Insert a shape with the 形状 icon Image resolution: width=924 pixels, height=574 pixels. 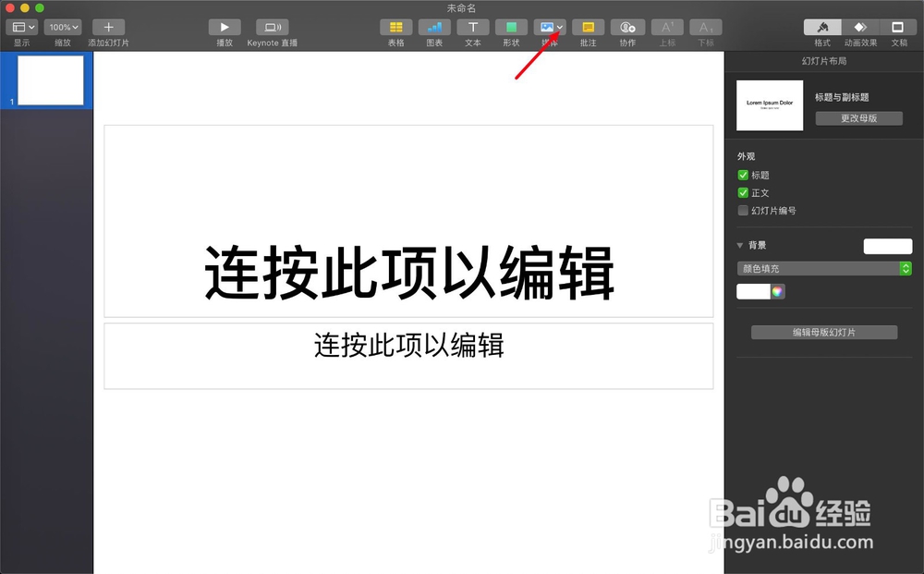[511, 28]
